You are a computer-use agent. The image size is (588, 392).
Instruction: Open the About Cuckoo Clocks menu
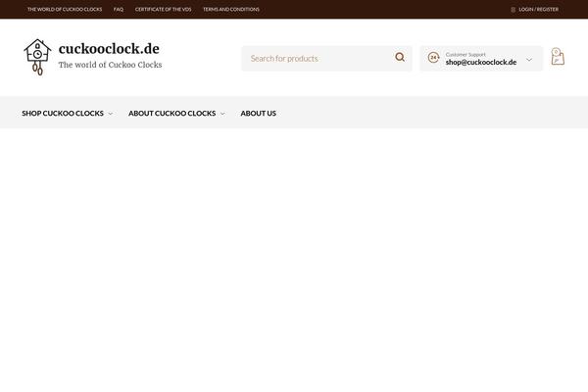[172, 114]
